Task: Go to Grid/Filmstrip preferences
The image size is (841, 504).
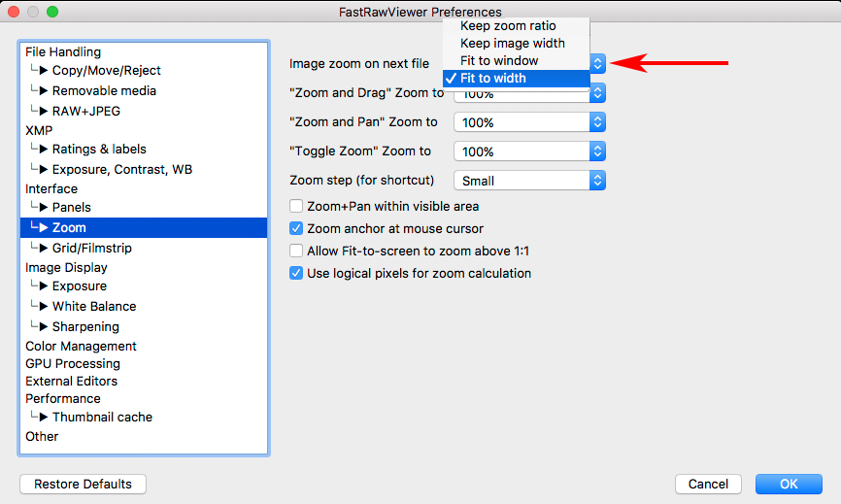Action: [x=91, y=248]
